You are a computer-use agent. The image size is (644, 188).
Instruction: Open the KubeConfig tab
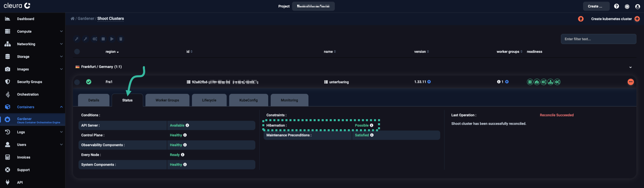point(249,100)
